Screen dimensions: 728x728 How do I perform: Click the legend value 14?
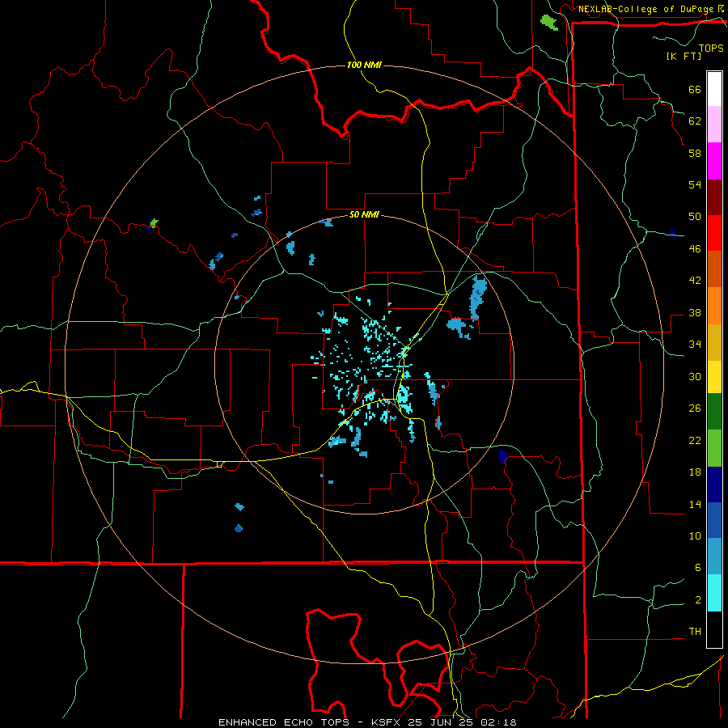[695, 504]
